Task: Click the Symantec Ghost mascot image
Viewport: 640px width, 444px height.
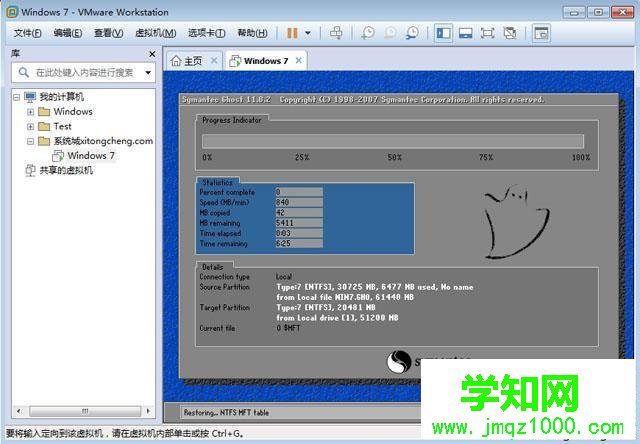Action: (516, 222)
